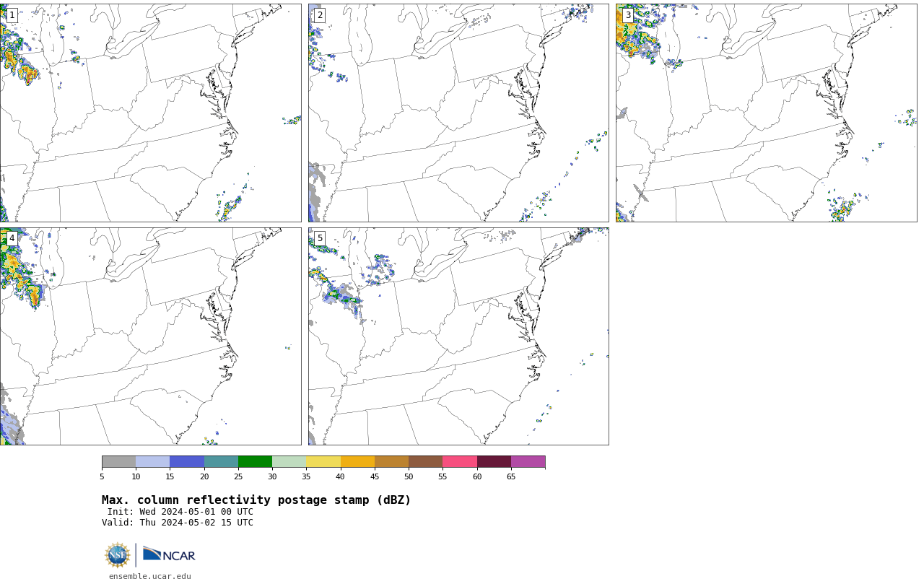This screenshot has width=924, height=584.
Task: Click the tan-brown 45-50 dBZ swatch
Action: [x=391, y=462]
